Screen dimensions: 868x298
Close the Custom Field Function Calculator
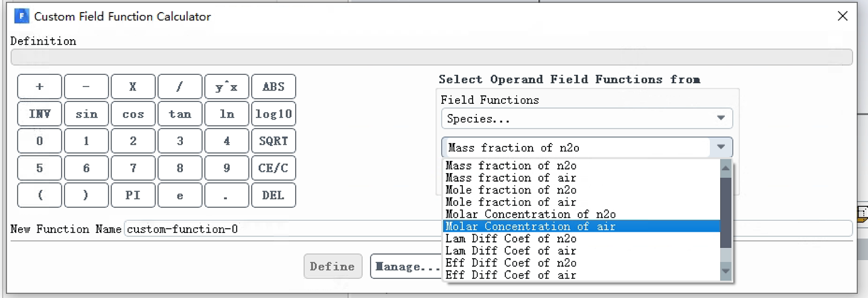[843, 16]
